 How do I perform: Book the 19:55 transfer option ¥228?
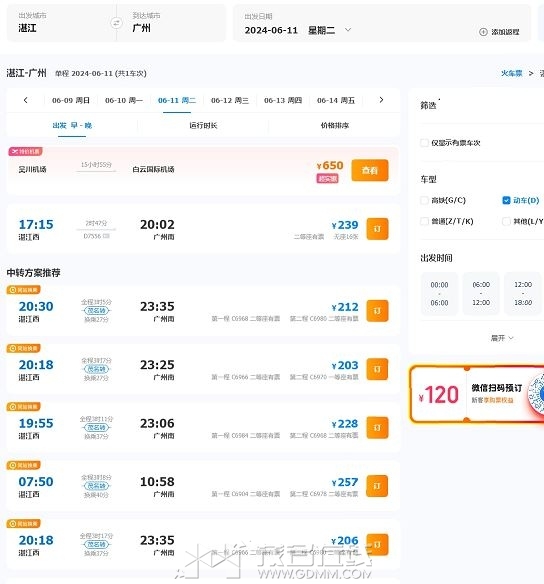[377, 428]
